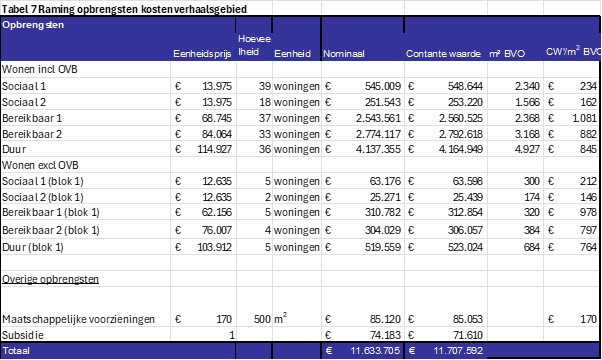The image size is (602, 360).
Task: Click the present value 306.057
Action: [x=465, y=230]
